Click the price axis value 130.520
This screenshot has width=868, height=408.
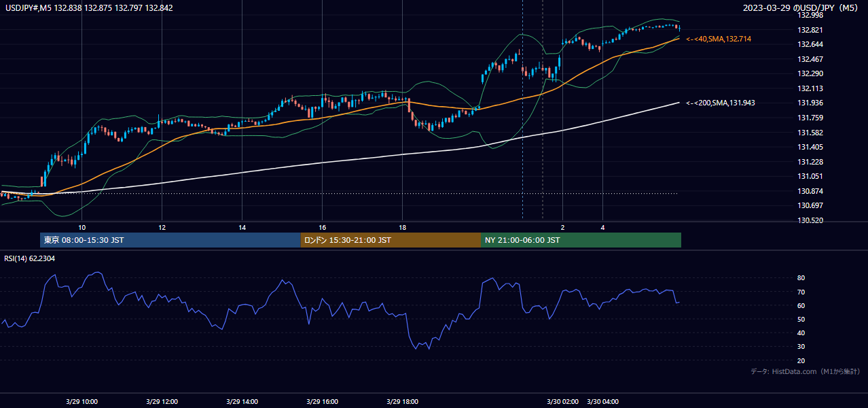click(810, 221)
